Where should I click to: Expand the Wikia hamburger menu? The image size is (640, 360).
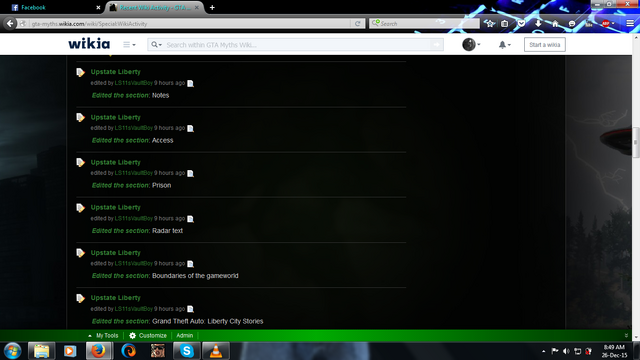(x=129, y=45)
